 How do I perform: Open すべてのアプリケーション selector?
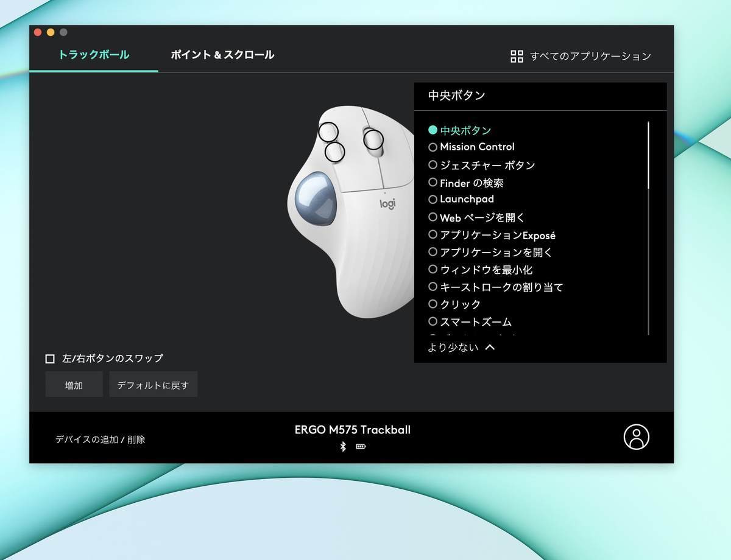click(x=581, y=57)
